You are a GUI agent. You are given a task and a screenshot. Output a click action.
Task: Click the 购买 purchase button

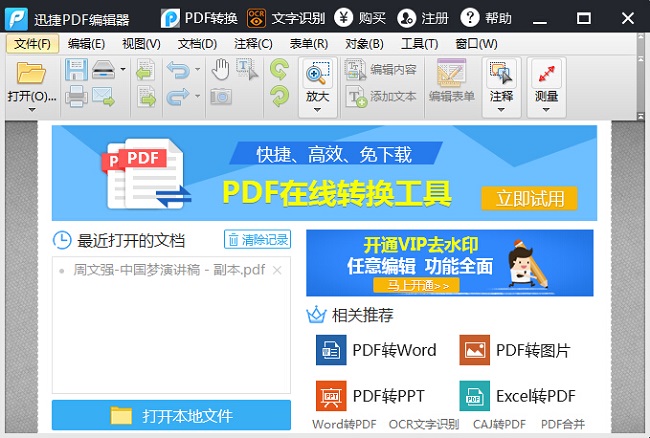pos(360,18)
